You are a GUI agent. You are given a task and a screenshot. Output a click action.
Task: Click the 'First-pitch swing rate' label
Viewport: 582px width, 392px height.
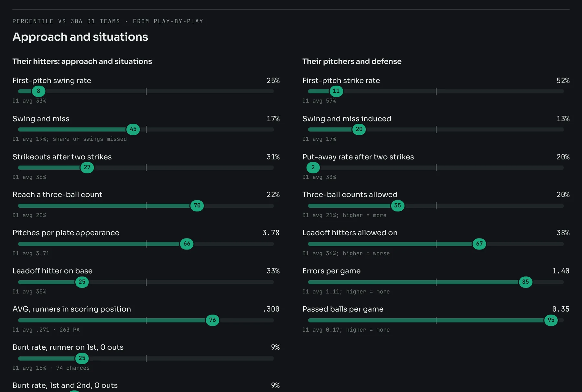[x=52, y=80]
